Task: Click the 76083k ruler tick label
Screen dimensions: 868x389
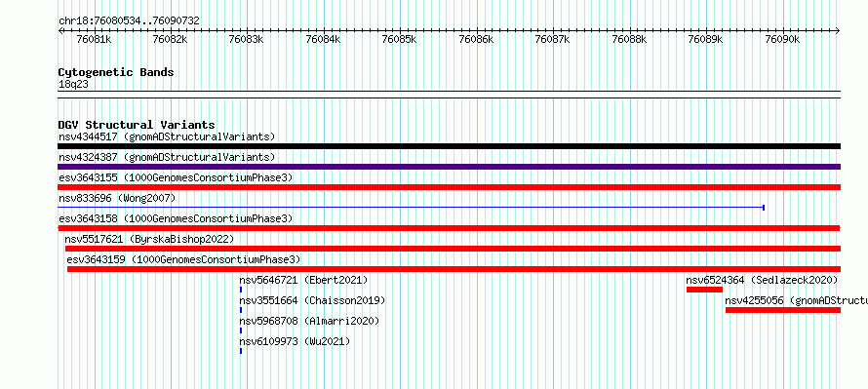Action: coord(247,39)
